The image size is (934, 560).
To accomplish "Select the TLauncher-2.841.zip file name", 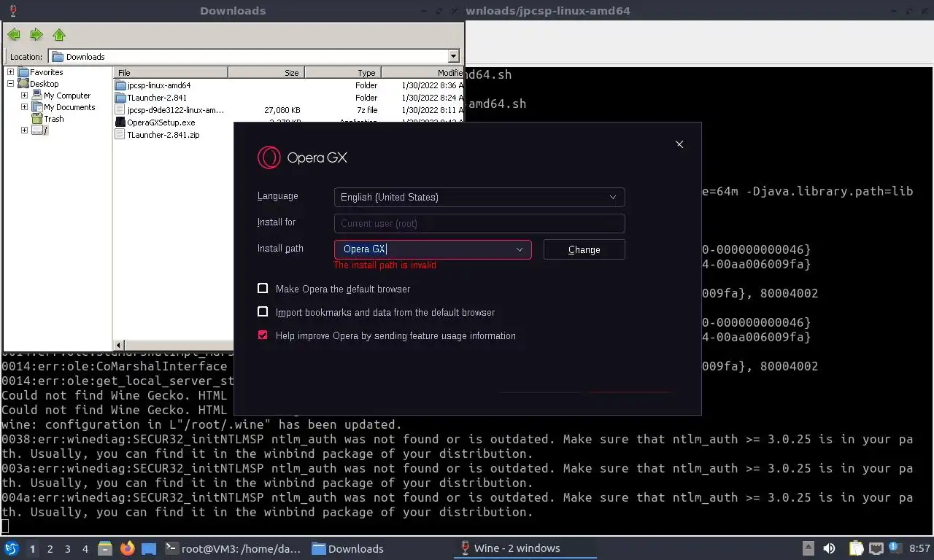I will pyautogui.click(x=163, y=135).
